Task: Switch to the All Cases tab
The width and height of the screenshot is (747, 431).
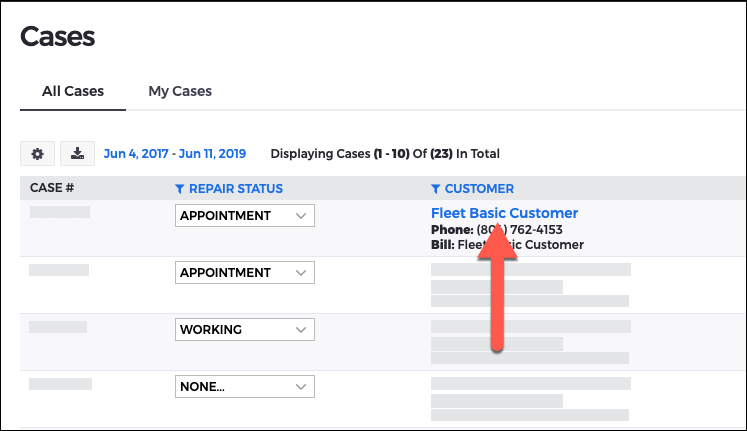Action: click(73, 91)
